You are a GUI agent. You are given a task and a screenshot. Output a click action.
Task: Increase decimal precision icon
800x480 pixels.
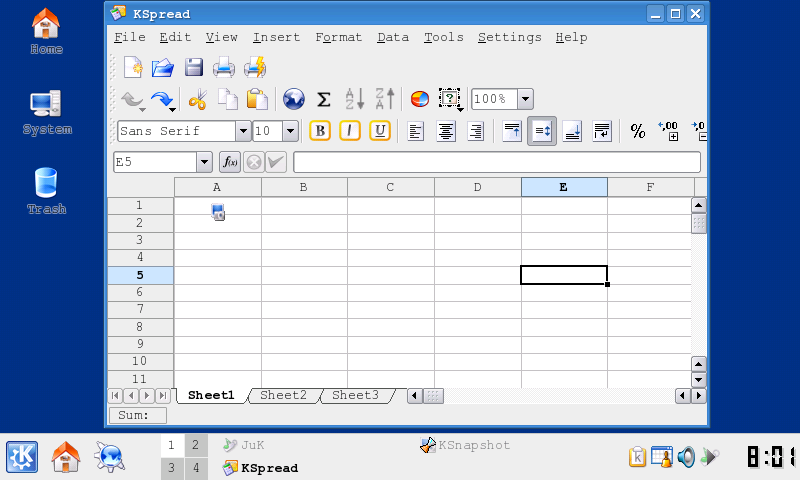pos(668,132)
